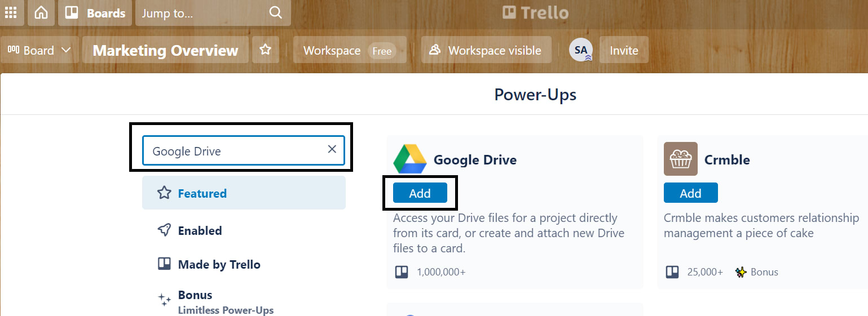Click the Marketing Overview board title

click(165, 50)
